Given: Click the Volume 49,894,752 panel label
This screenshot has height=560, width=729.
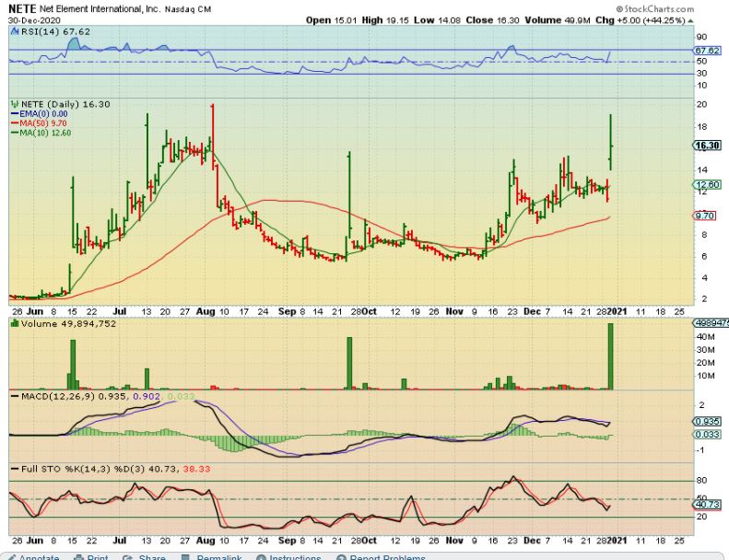Looking at the screenshot, I should click(x=65, y=323).
